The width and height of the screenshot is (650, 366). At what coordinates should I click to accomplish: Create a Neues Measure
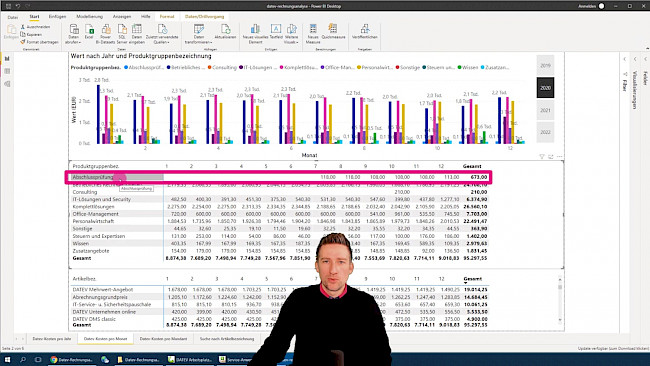[313, 34]
